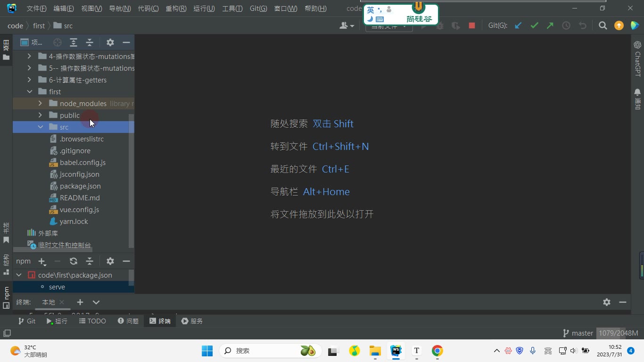Open the 文件(F) menu
The image size is (644, 362).
[x=36, y=8]
